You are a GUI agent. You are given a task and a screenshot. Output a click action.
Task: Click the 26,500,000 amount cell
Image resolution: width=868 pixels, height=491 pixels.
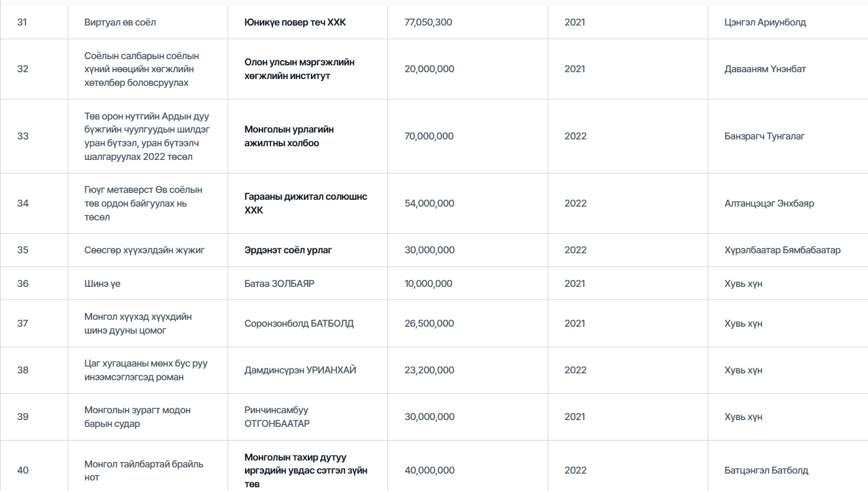429,324
